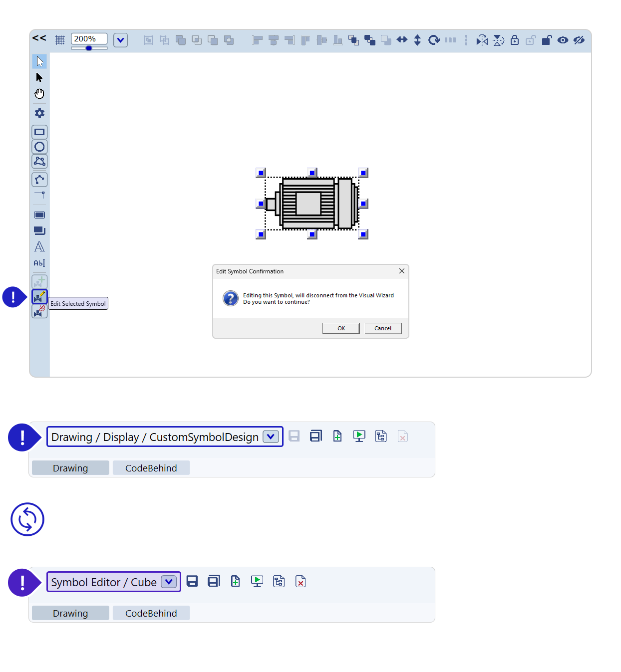Open Drawing tab under Symbol Editor / Cube
This screenshot has height=672, width=621.
70,613
